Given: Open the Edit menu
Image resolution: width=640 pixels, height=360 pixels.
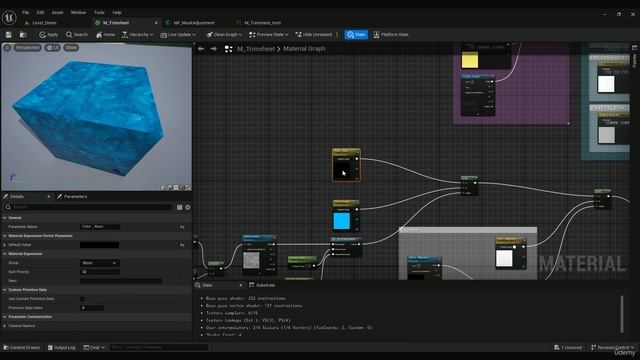Looking at the screenshot, I should (x=40, y=13).
